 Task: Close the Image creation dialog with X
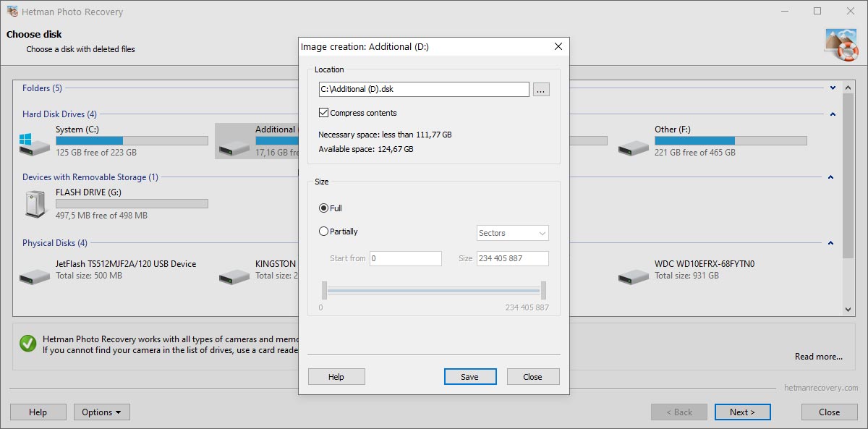[x=558, y=47]
